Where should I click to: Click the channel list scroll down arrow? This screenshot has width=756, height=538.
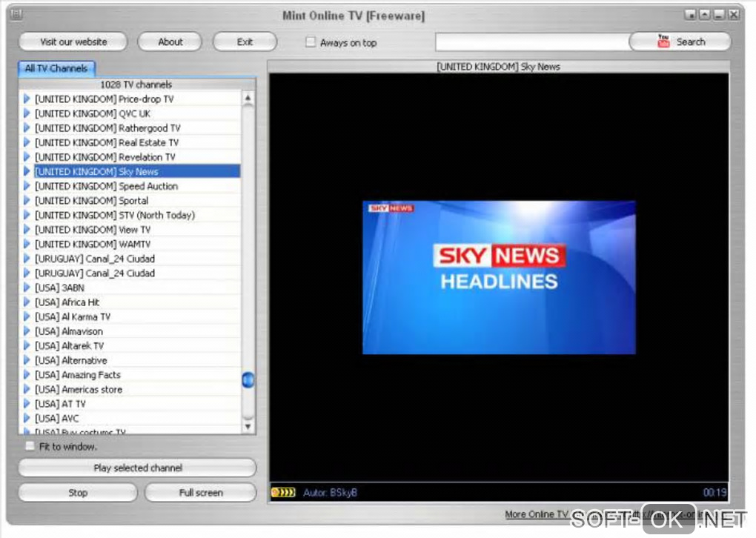248,426
